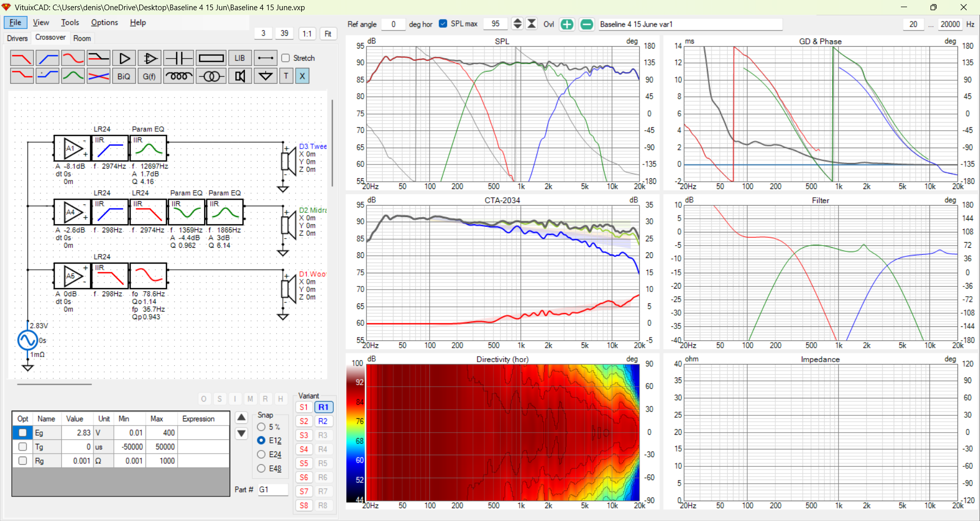Adjust SPL max with the stepper arrows
980x521 pixels.
(x=518, y=24)
